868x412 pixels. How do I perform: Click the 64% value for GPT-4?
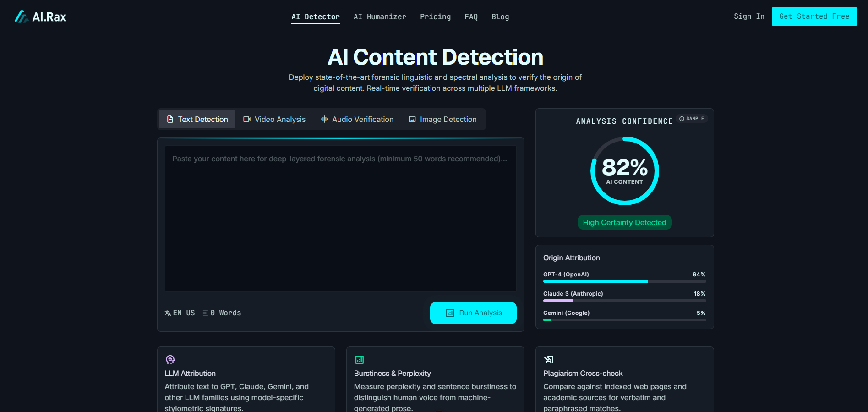(699, 275)
